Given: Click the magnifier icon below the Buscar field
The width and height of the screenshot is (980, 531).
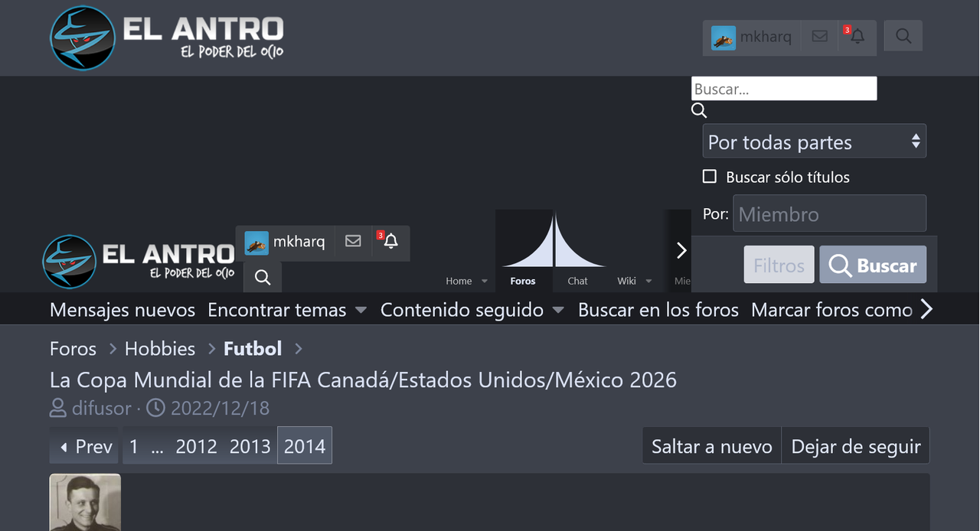Looking at the screenshot, I should pyautogui.click(x=699, y=111).
